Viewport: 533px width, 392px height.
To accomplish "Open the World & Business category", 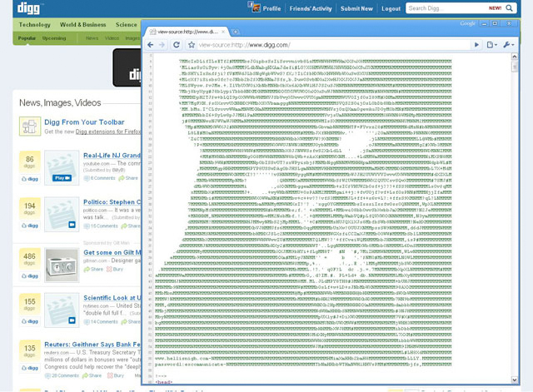I will tap(82, 24).
